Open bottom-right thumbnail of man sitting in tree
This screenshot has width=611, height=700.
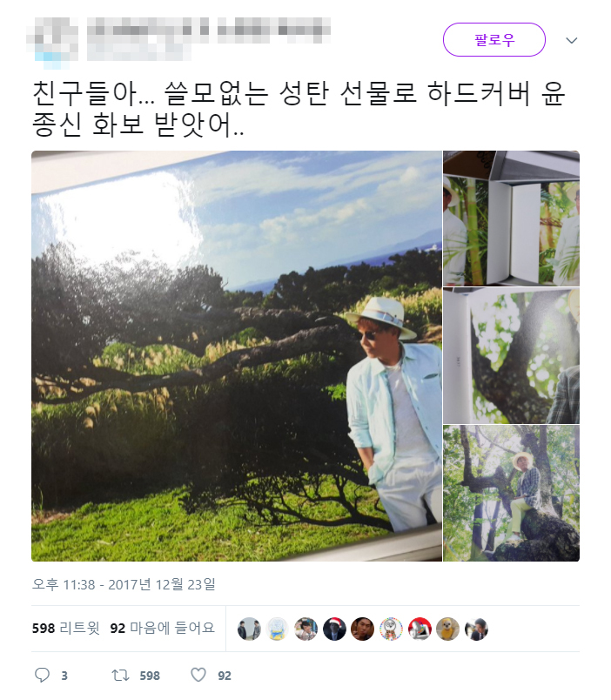(x=511, y=493)
